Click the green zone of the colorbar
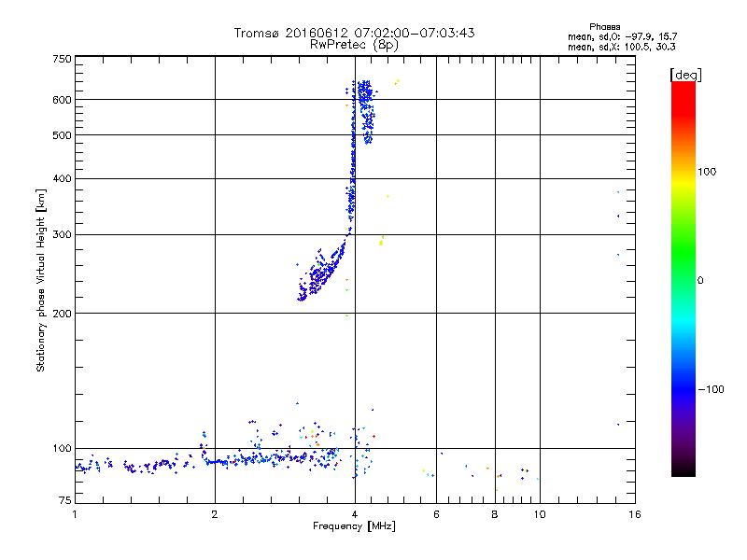 684,252
